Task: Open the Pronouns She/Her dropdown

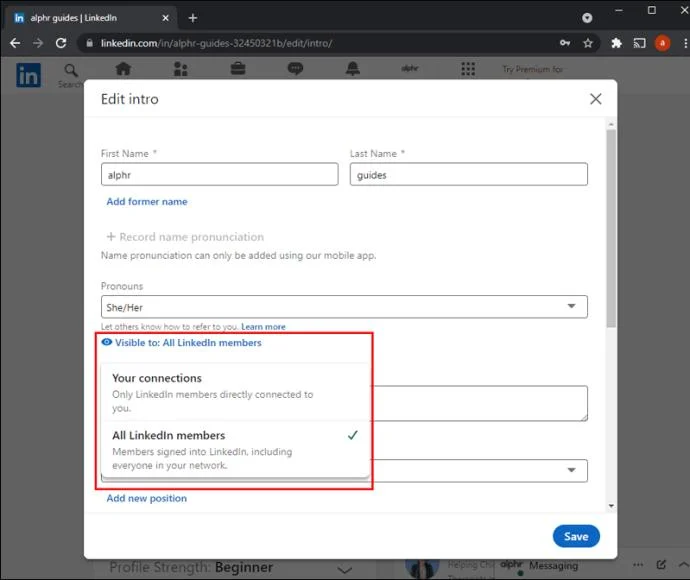Action: (x=344, y=307)
